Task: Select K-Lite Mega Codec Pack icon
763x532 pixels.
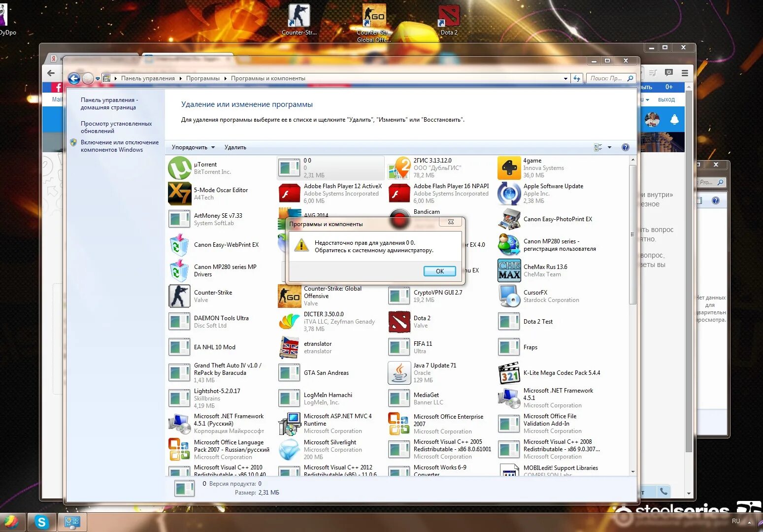Action: [x=509, y=373]
